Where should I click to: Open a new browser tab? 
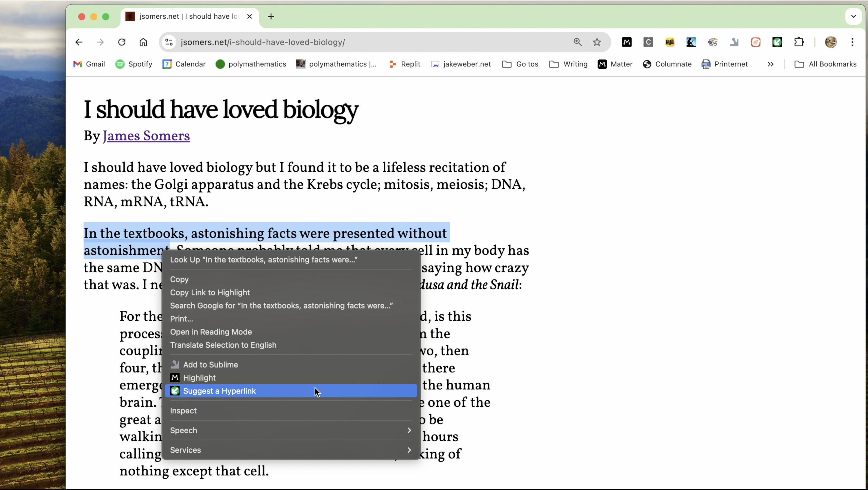[271, 17]
